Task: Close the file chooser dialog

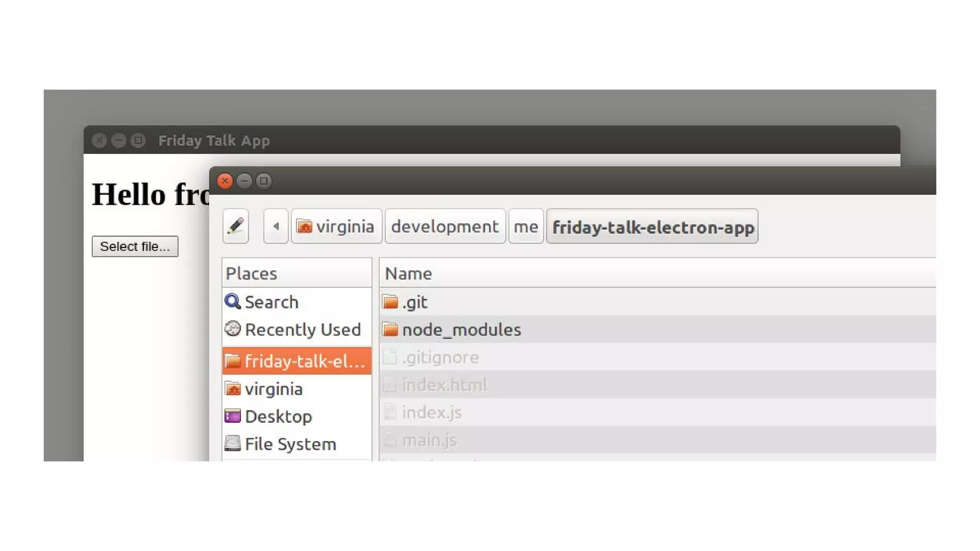Action: pos(224,181)
